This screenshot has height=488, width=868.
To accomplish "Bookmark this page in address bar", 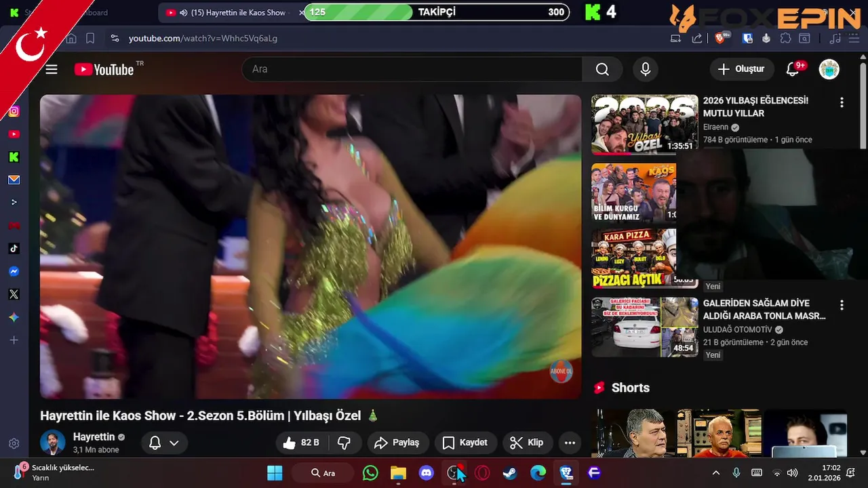I will [90, 39].
